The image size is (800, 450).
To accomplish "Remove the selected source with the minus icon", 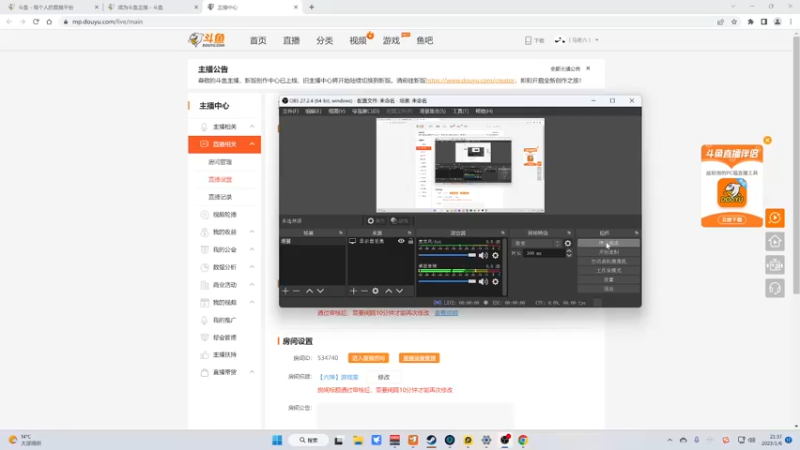I will coord(364,291).
